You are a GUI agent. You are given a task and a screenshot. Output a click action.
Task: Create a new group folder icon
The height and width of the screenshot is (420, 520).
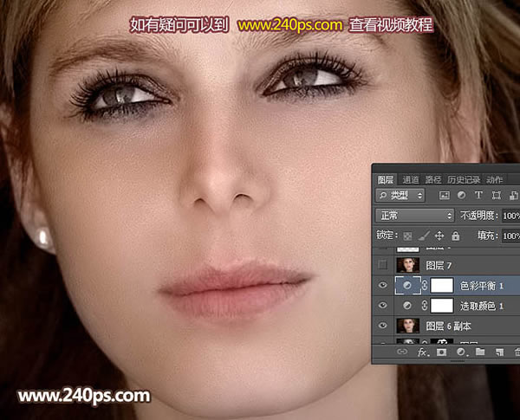click(480, 352)
